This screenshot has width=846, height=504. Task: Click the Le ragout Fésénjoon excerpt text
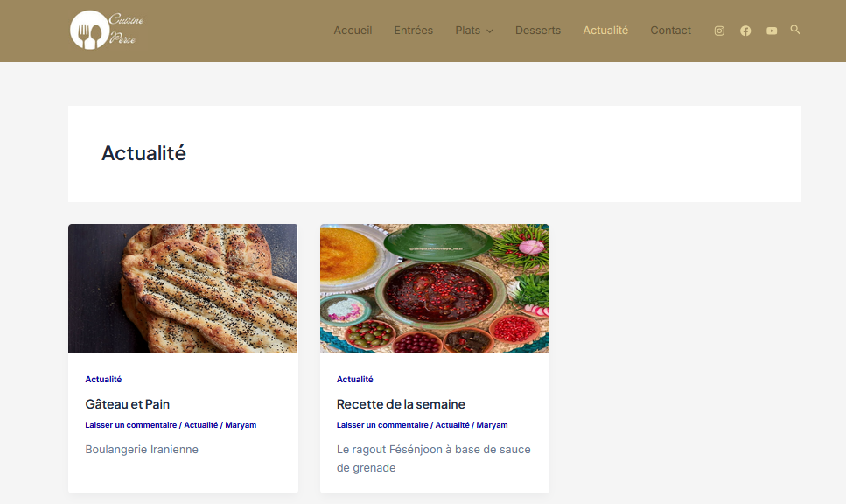[x=434, y=458]
